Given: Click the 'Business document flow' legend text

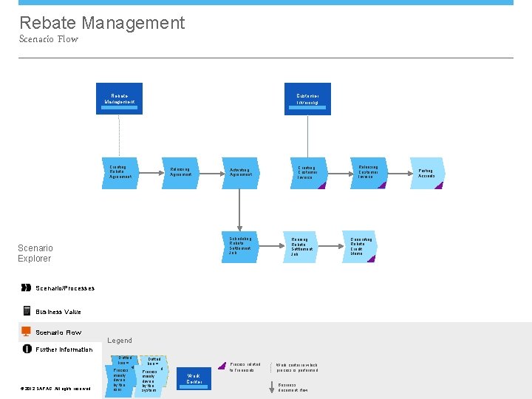Looking at the screenshot, I should [293, 387].
